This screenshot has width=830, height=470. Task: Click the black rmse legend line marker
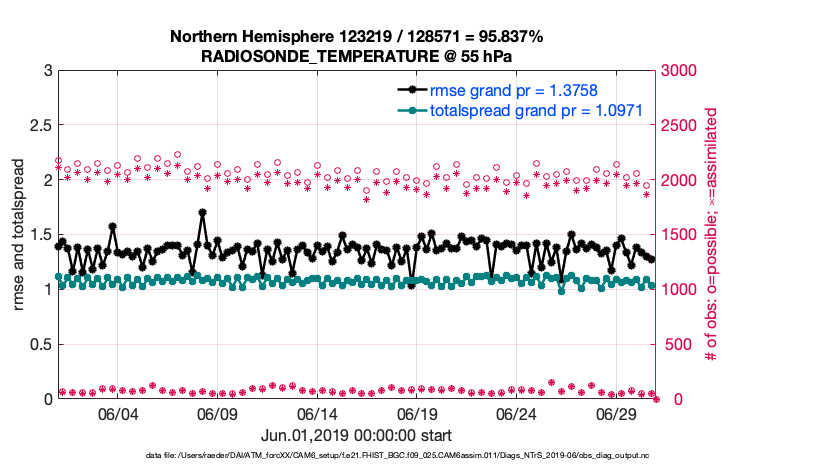tap(413, 90)
